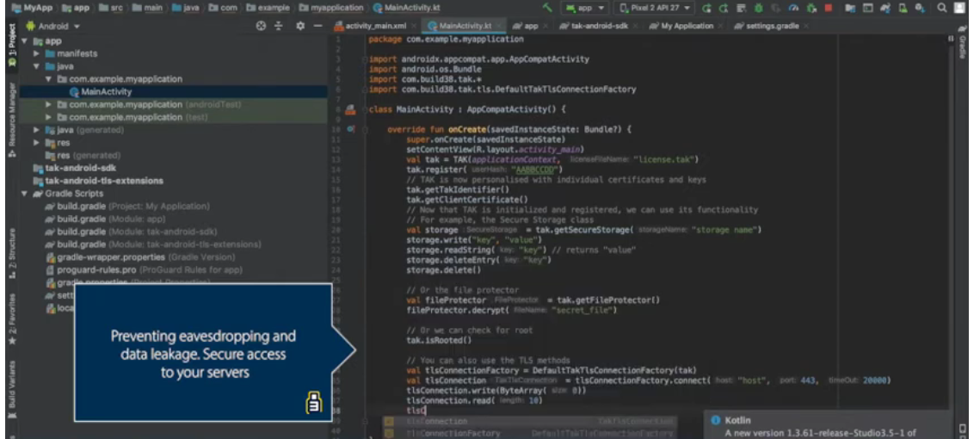Expand com.example.myapplication (test) package
Viewport: 980px width, 439px height.
coord(49,117)
